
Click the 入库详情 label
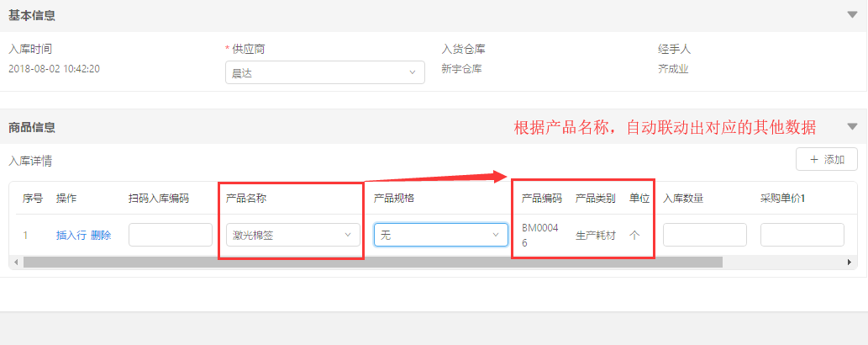point(30,162)
